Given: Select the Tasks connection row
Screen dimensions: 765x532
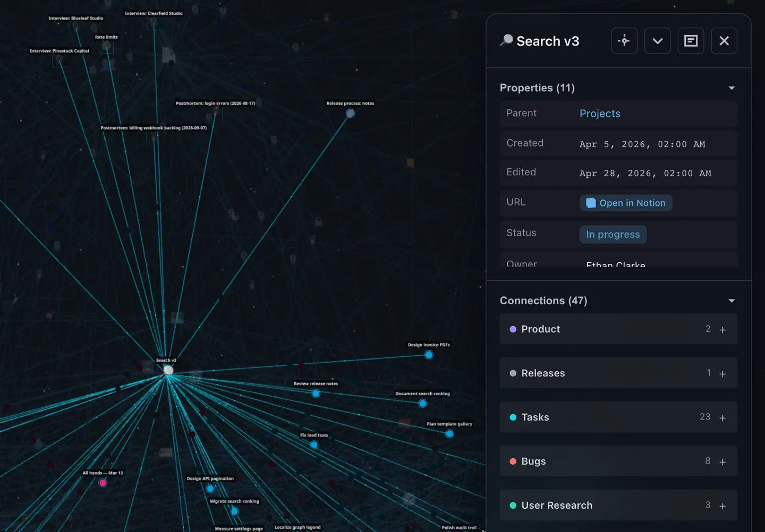Looking at the screenshot, I should tap(618, 417).
